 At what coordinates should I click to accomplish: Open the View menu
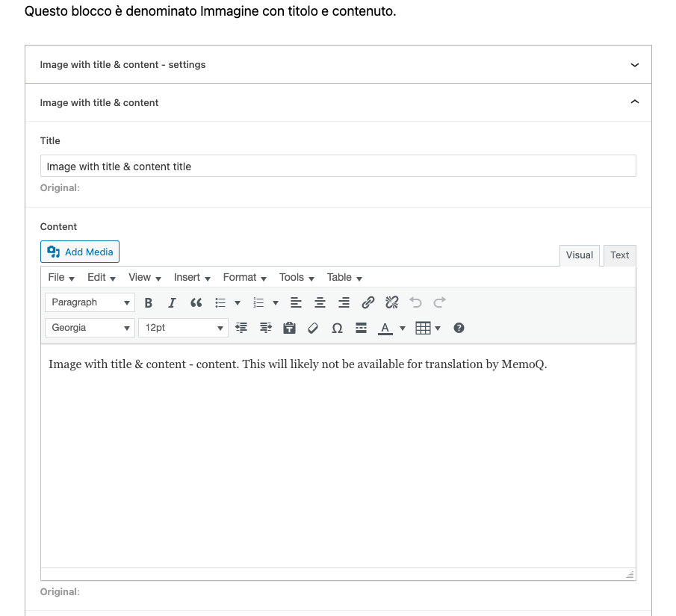pyautogui.click(x=144, y=277)
